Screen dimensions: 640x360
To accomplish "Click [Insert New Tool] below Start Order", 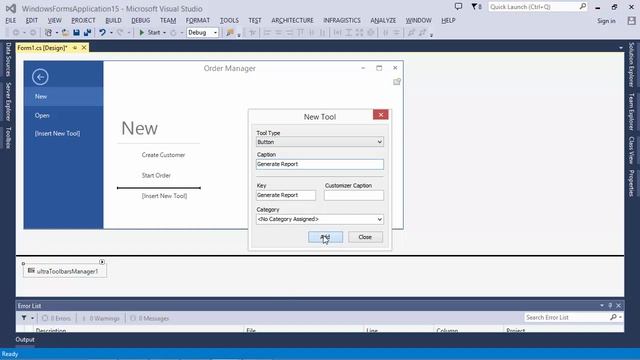I will (164, 196).
